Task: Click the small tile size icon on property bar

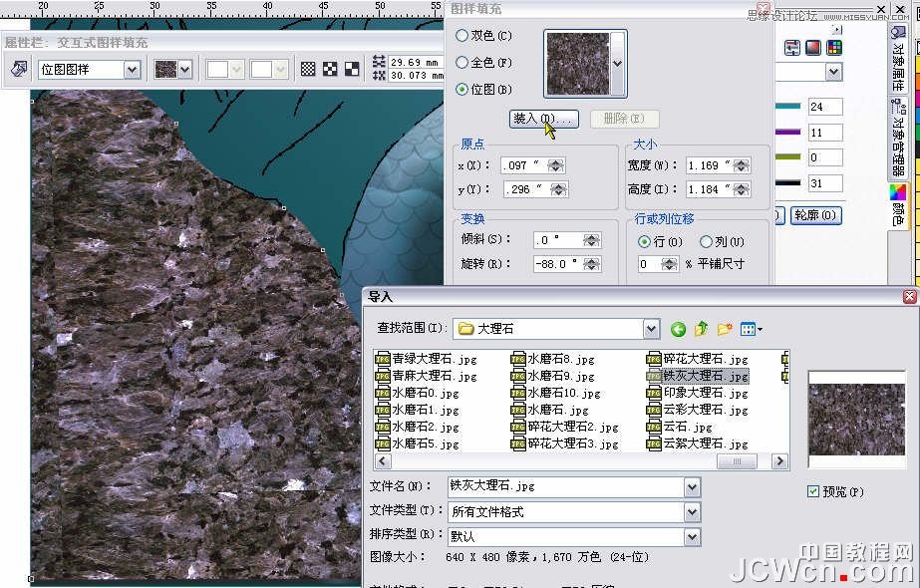Action: [x=306, y=68]
